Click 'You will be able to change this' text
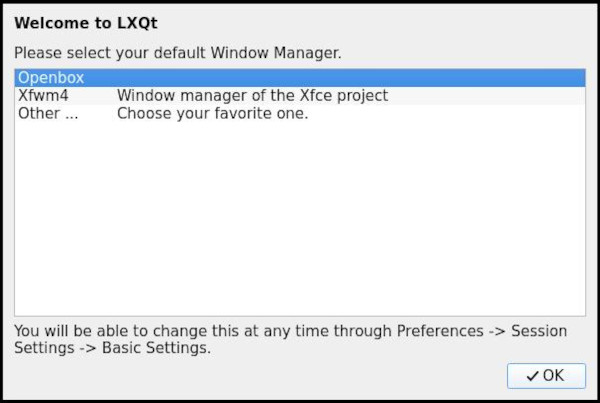Viewport: 600px width, 403px height. pos(120,331)
